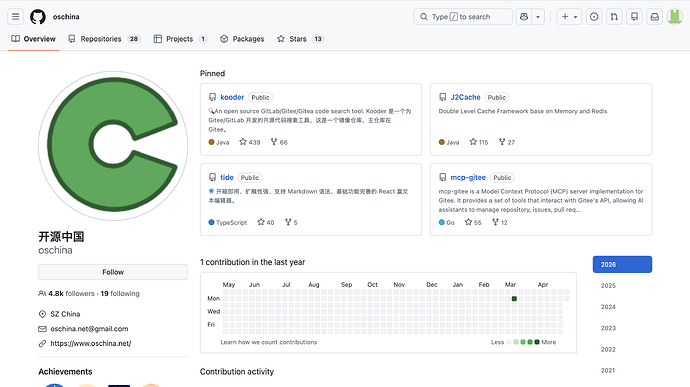Screen dimensions: 690x387
Task: View J2Cache's 27 forks
Action: pos(506,142)
